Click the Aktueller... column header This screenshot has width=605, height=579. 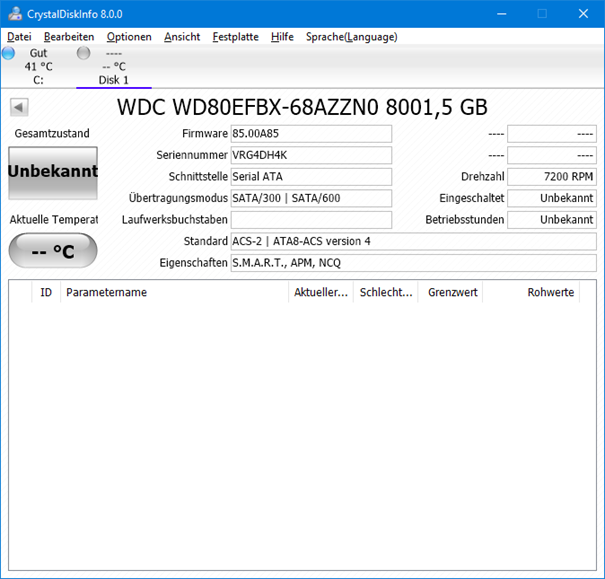pyautogui.click(x=321, y=292)
